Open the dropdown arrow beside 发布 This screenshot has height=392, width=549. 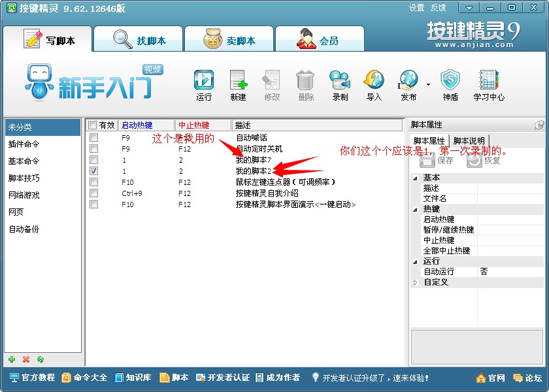tap(428, 84)
